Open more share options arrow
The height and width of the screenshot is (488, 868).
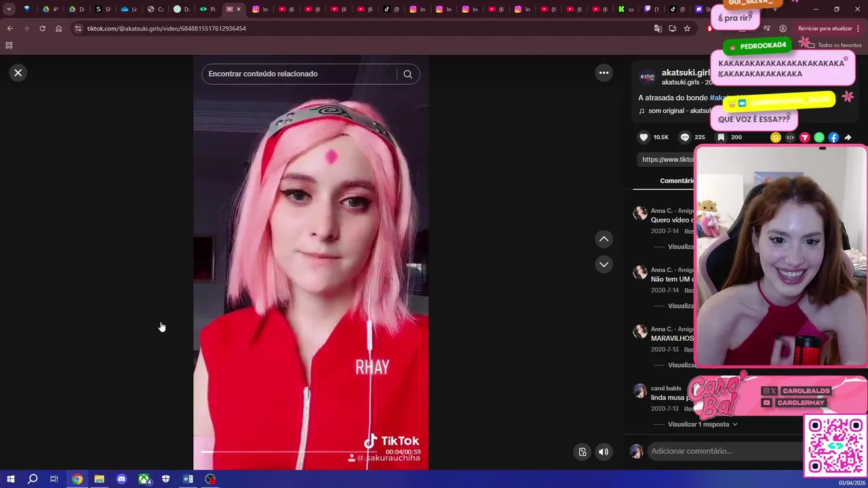point(848,138)
